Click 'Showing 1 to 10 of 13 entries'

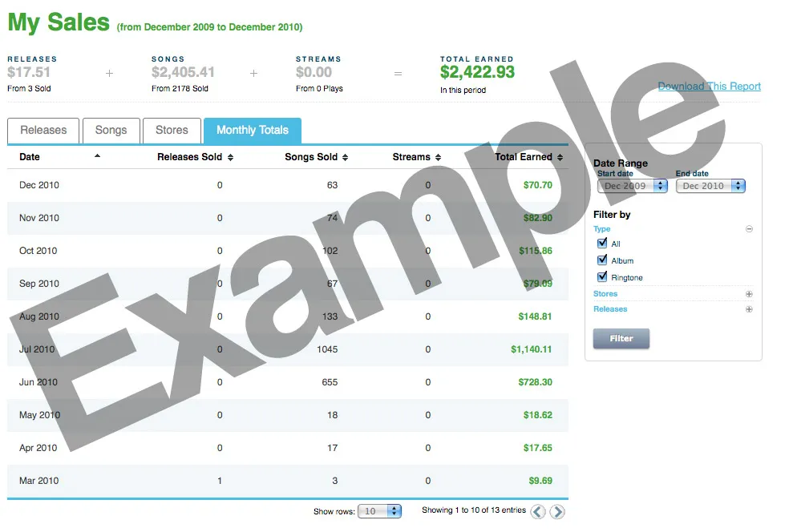click(474, 510)
